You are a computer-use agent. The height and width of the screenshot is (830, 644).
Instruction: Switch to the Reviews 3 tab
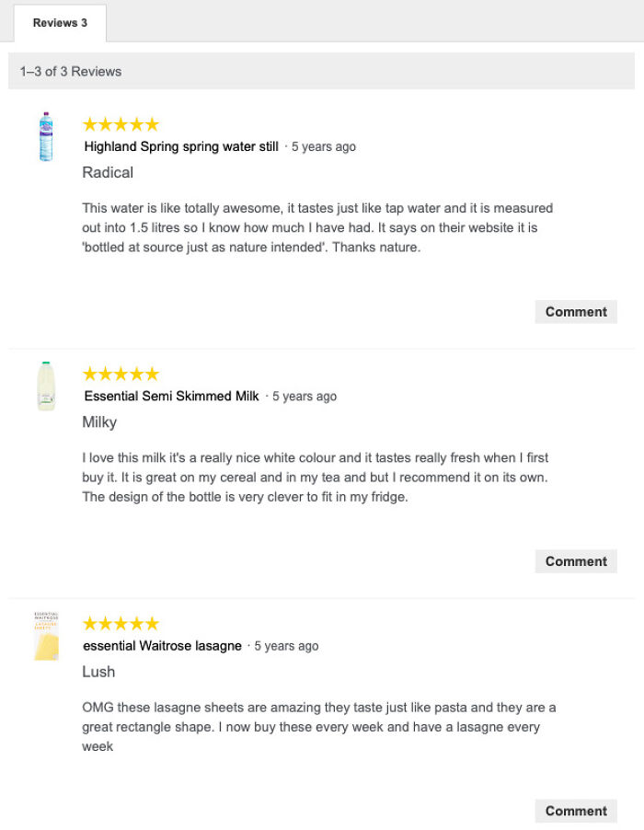pyautogui.click(x=58, y=23)
